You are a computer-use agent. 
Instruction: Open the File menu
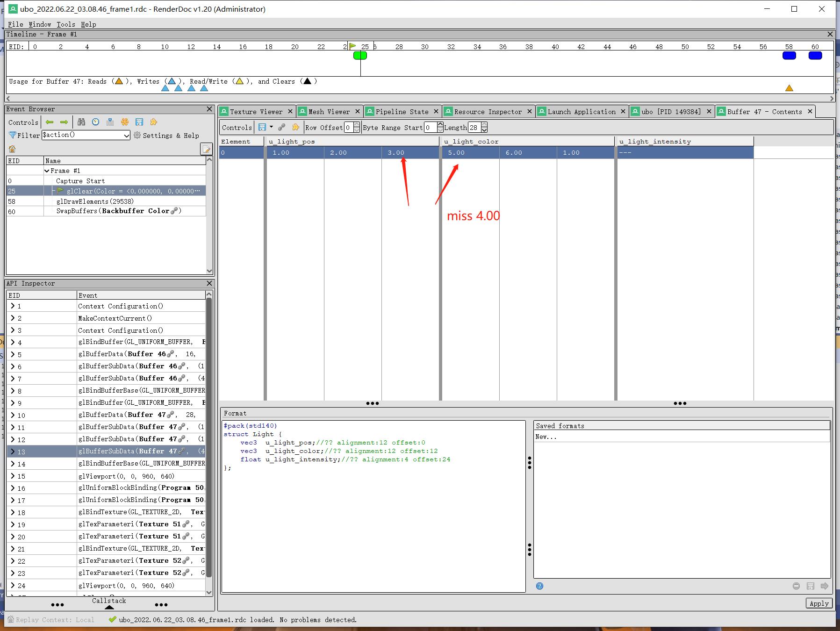click(16, 24)
